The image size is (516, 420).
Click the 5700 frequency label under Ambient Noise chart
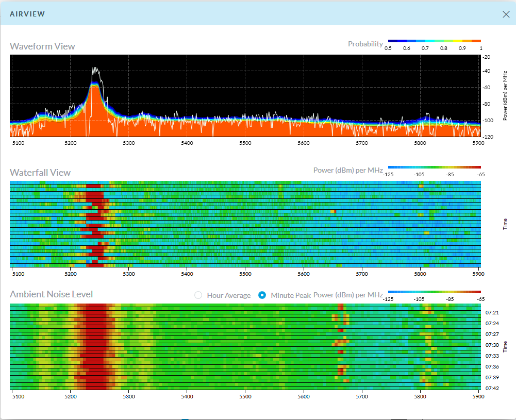pyautogui.click(x=362, y=397)
